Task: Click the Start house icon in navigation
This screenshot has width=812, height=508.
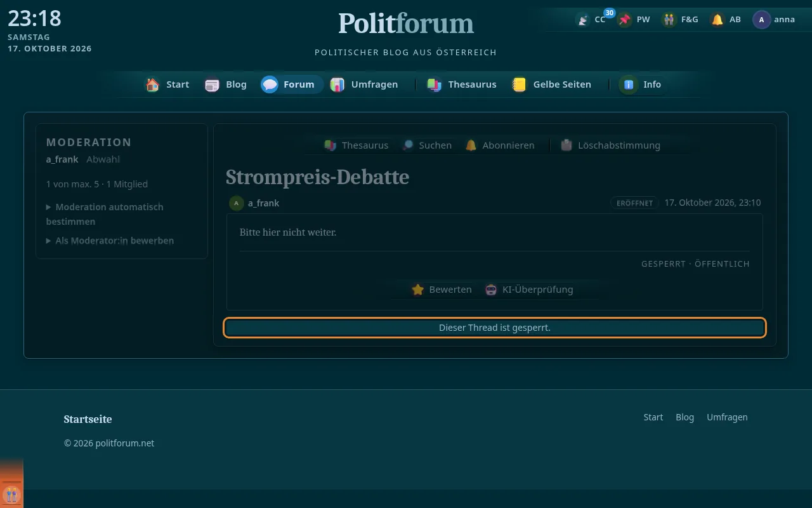Action: (152, 84)
